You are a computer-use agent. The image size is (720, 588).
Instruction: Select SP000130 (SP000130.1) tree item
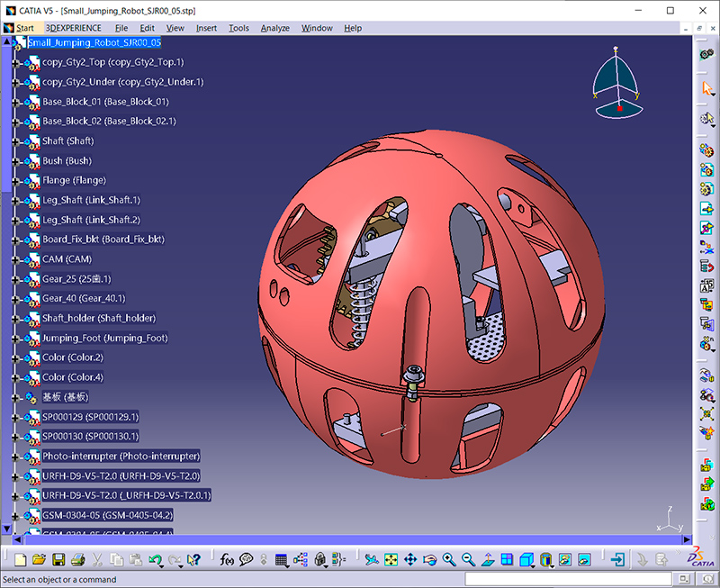coord(91,437)
